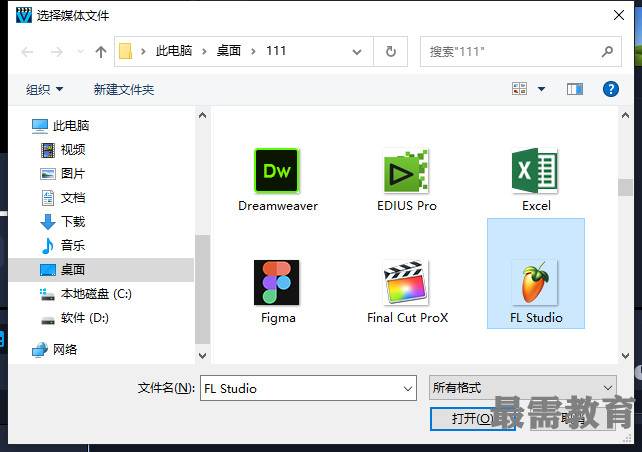Select the FL Studio file icon

(x=535, y=282)
